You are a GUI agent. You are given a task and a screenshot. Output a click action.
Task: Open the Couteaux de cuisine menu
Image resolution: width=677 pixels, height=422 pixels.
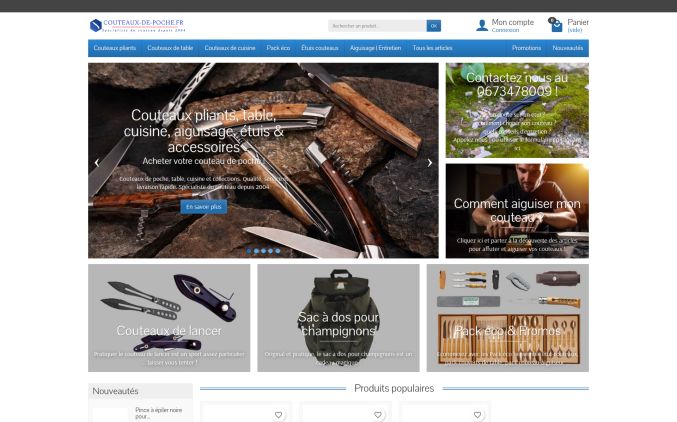click(230, 48)
